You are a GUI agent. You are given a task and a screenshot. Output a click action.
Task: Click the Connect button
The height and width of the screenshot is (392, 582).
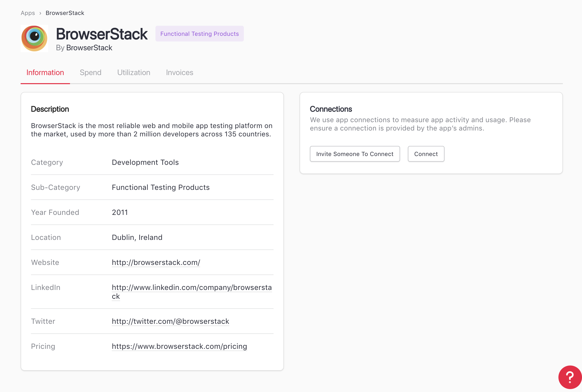pos(426,154)
